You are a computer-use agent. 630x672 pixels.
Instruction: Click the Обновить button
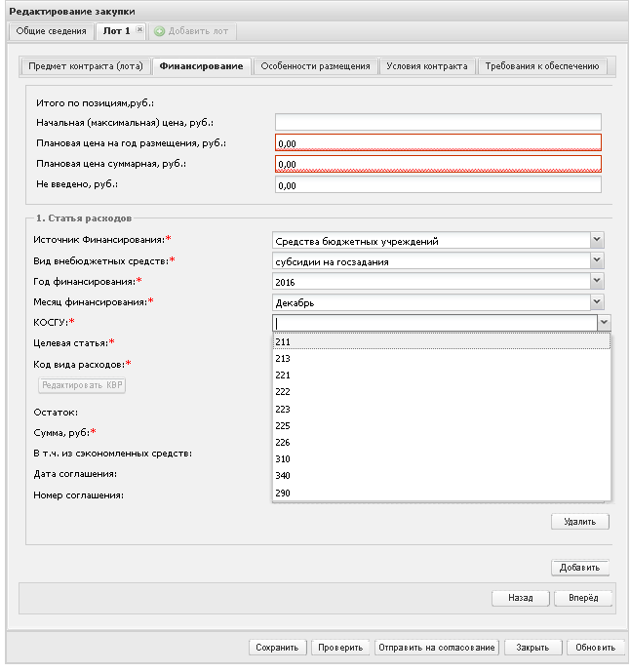596,648
